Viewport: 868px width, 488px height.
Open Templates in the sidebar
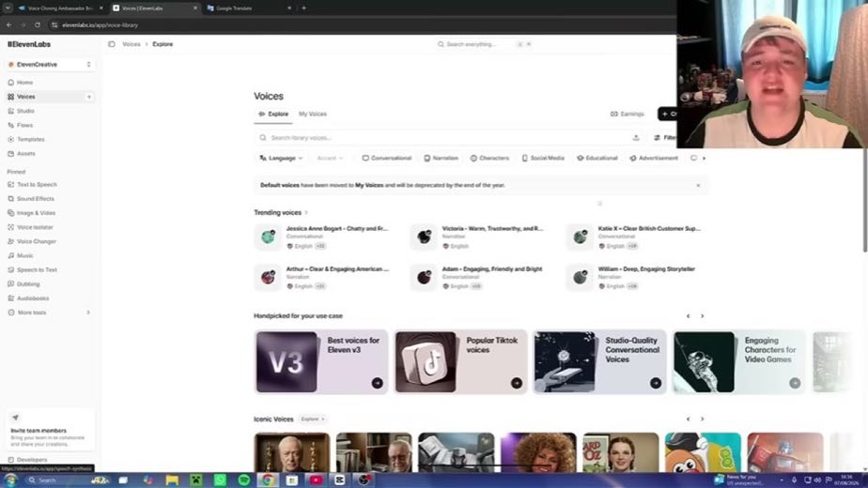30,140
